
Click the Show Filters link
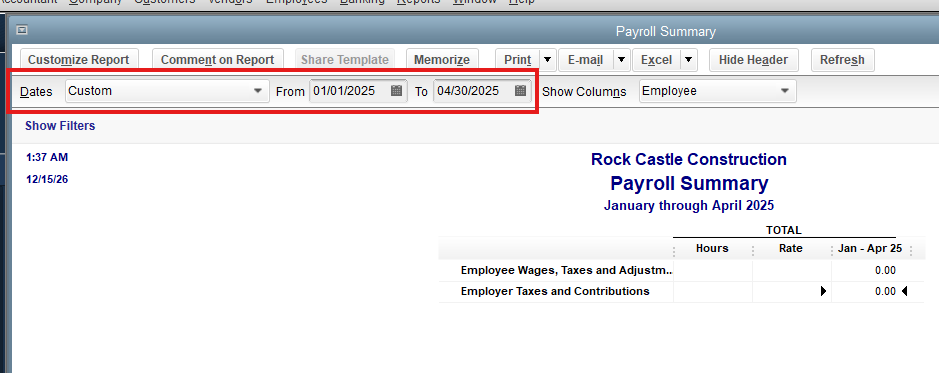click(60, 126)
